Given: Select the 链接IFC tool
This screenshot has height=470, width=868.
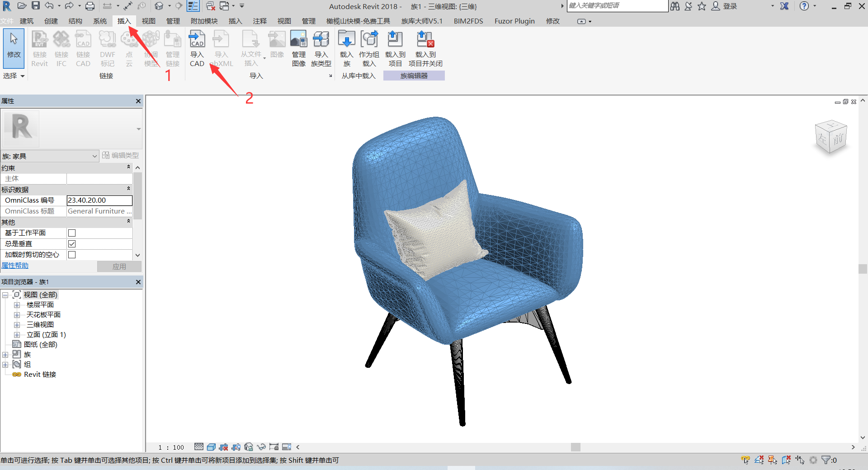Looking at the screenshot, I should tap(61, 47).
